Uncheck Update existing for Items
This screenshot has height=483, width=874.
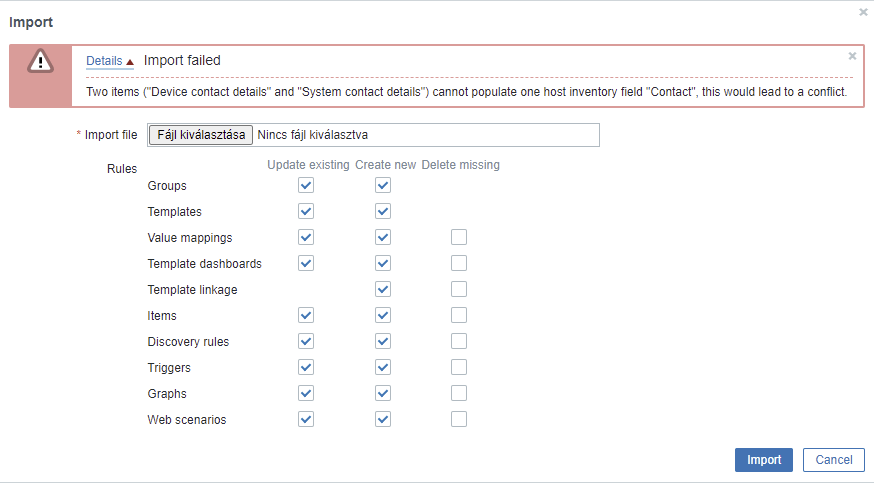(306, 315)
